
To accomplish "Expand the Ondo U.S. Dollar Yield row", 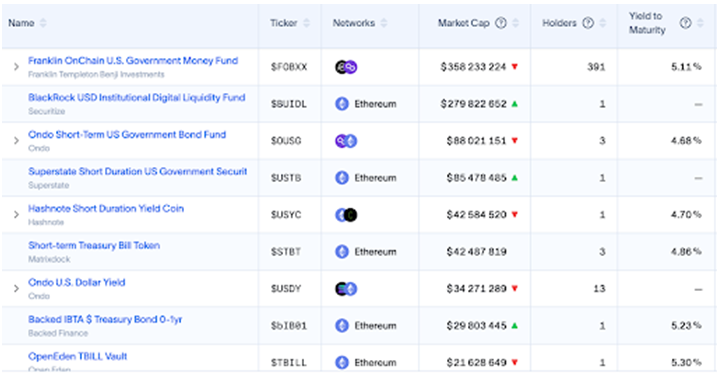I will (16, 288).
